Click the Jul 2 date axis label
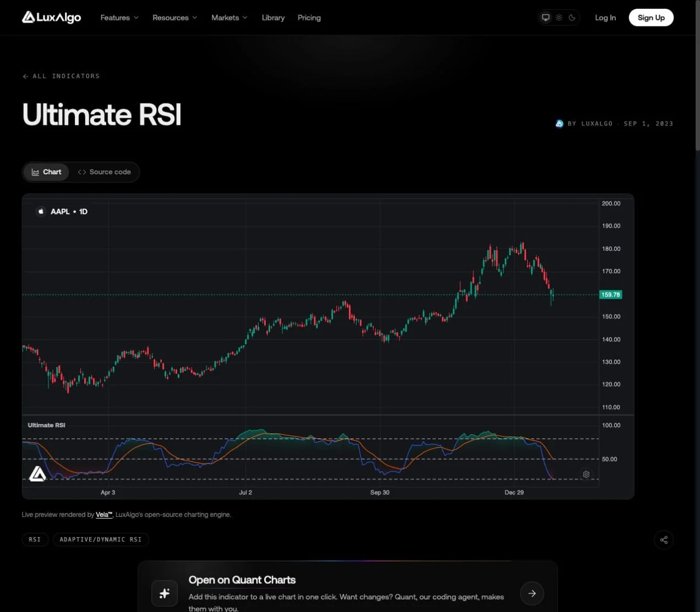This screenshot has width=700, height=612. click(245, 493)
